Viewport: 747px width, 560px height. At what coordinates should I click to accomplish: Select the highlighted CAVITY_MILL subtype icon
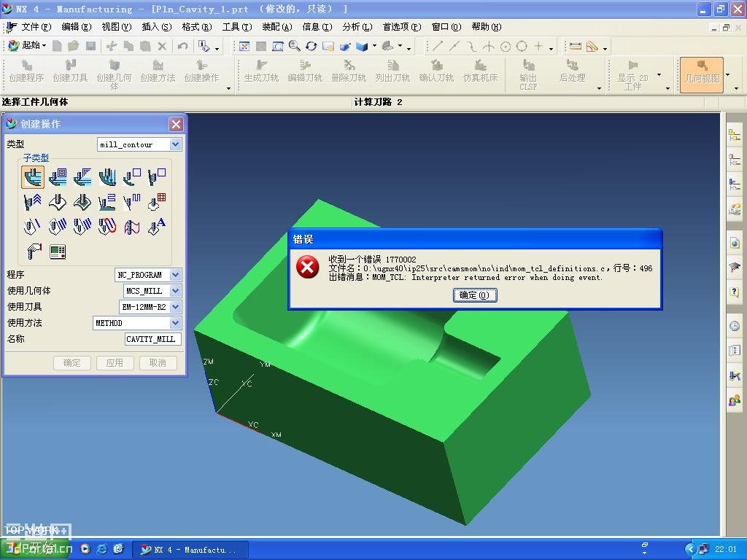pyautogui.click(x=33, y=176)
